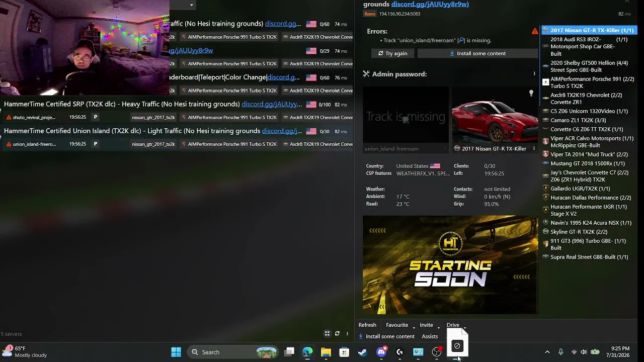Image resolution: width=644 pixels, height=362 pixels.
Task: Select 2020 Shelby GT500 Hellion Street Spec
Action: point(589,66)
